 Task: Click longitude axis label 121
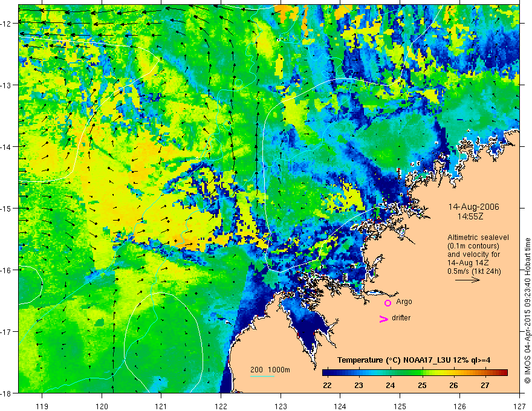pyautogui.click(x=161, y=406)
